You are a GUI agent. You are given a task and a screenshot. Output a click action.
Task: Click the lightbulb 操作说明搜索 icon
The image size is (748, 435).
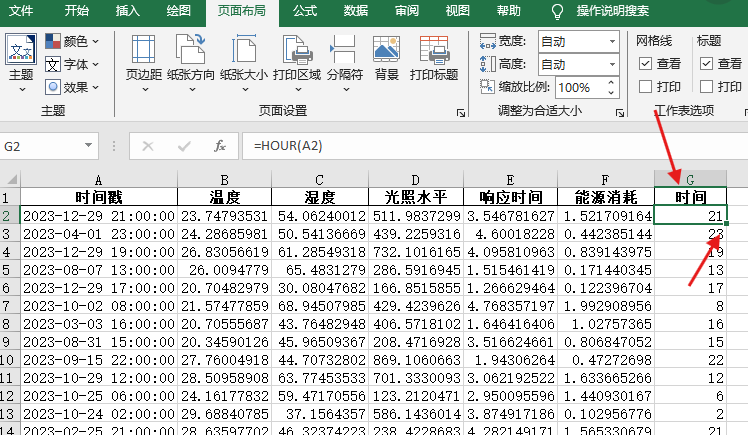tap(557, 11)
